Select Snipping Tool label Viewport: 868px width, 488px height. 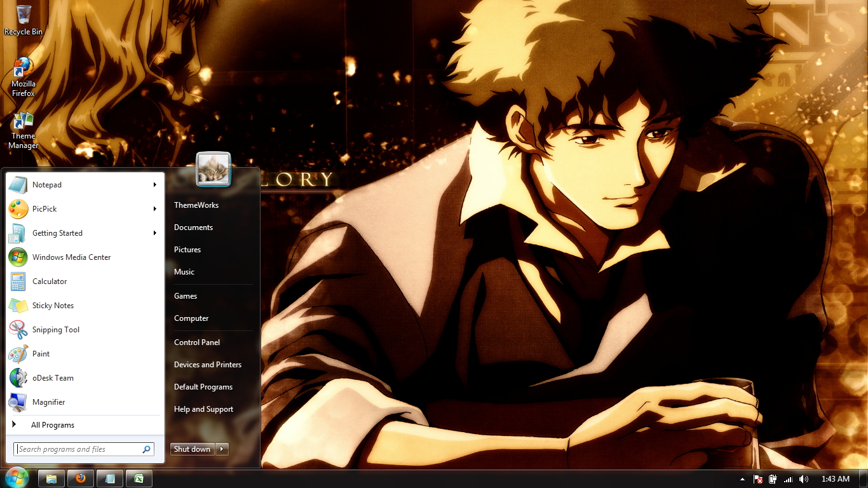click(x=56, y=330)
